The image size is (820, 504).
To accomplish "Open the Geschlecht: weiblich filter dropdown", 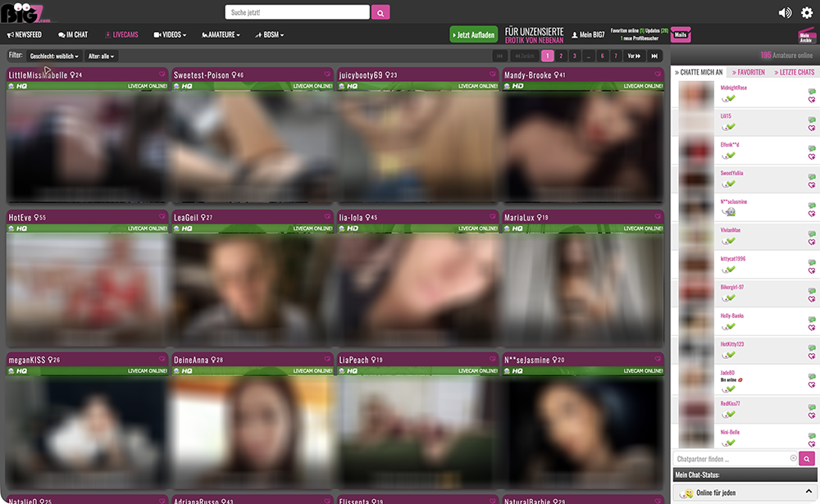I will click(x=54, y=56).
